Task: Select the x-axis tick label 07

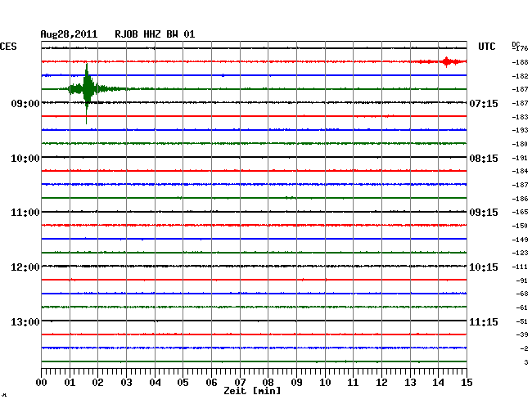Action: tap(240, 383)
